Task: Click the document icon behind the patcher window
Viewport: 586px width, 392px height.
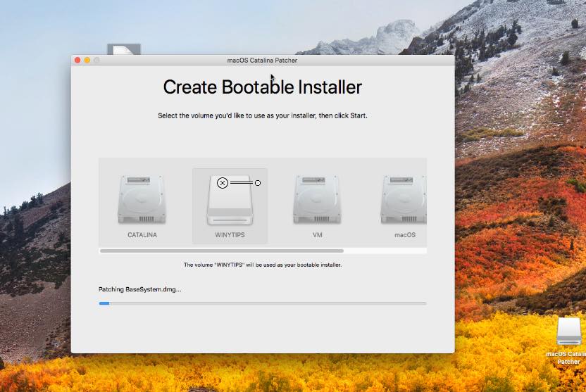Action: pyautogui.click(x=124, y=49)
